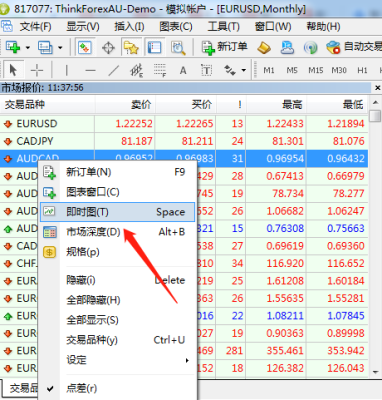Image resolution: width=382 pixels, height=400 pixels.
Task: Click the market watch scrollbar thumb
Action: pyautogui.click(x=375, y=116)
